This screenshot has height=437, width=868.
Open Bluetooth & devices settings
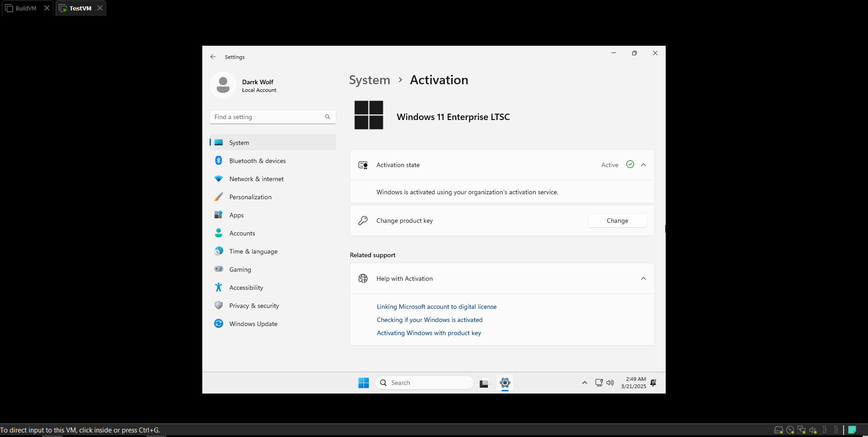(x=273, y=160)
